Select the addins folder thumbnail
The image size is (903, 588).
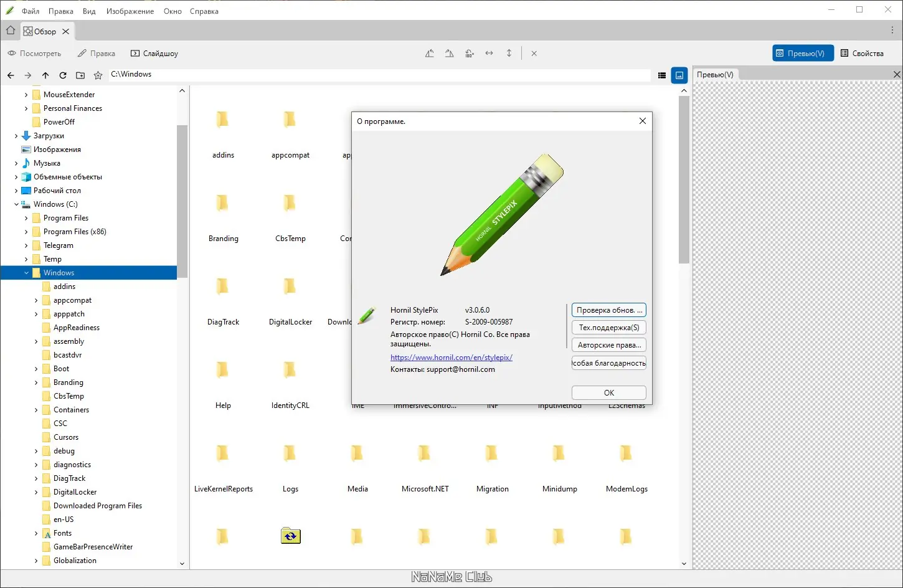coord(223,134)
